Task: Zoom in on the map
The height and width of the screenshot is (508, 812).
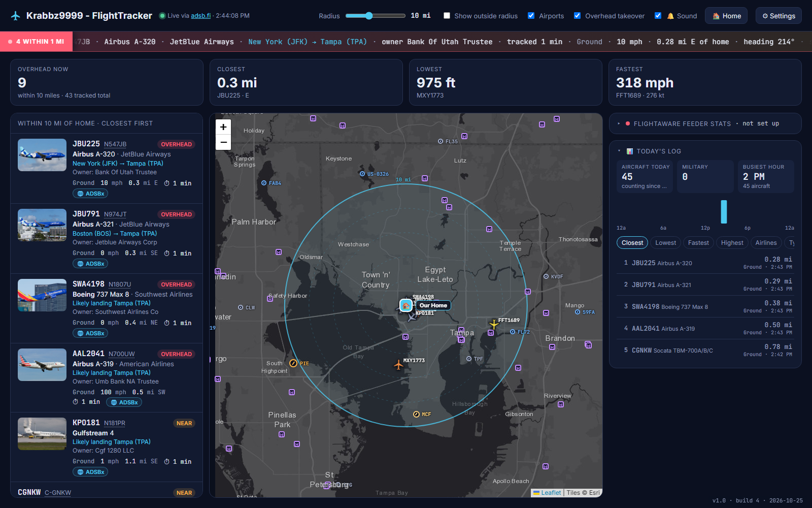Action: [x=223, y=127]
